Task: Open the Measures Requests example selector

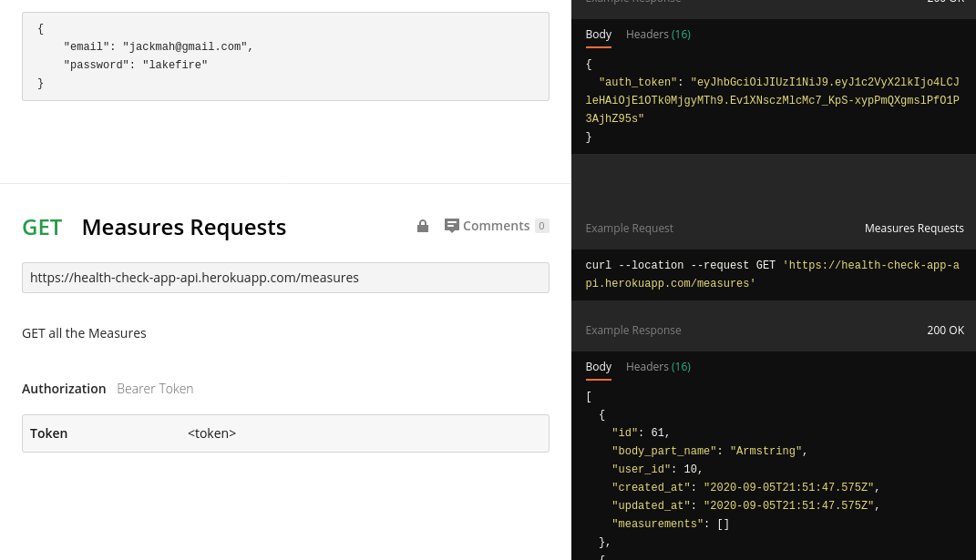Action: click(x=913, y=229)
